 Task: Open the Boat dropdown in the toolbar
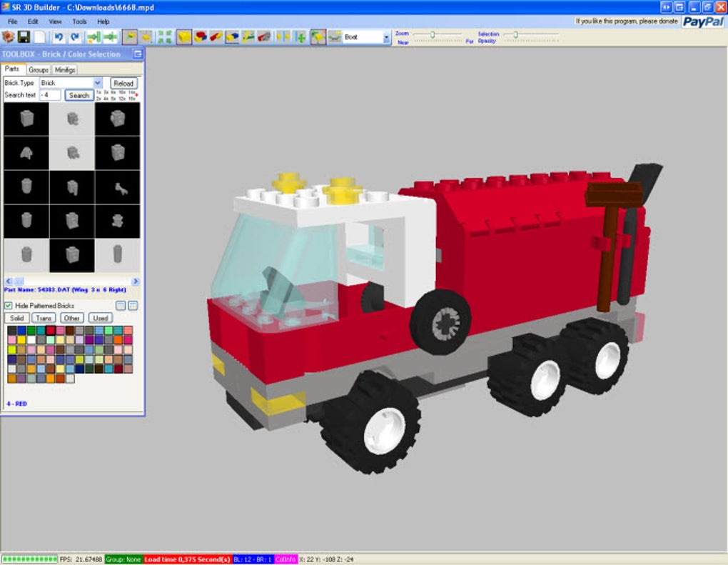tap(386, 38)
